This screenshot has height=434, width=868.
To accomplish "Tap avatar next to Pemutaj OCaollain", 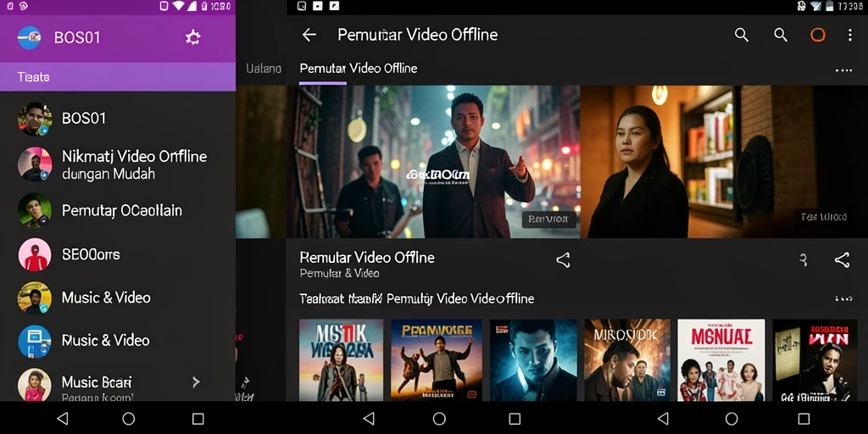I will tap(35, 210).
